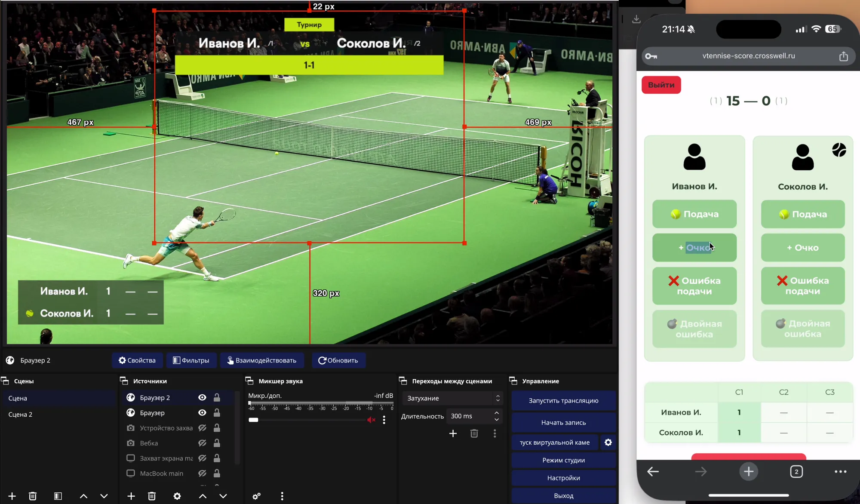The height and width of the screenshot is (504, 860).
Task: Adjust the Микр./доп. volume slider
Action: click(x=254, y=420)
